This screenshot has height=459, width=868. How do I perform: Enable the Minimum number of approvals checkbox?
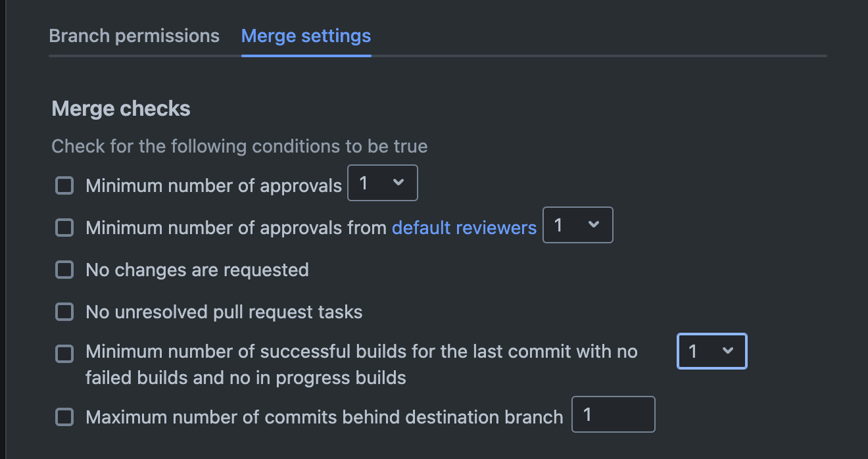tap(64, 185)
